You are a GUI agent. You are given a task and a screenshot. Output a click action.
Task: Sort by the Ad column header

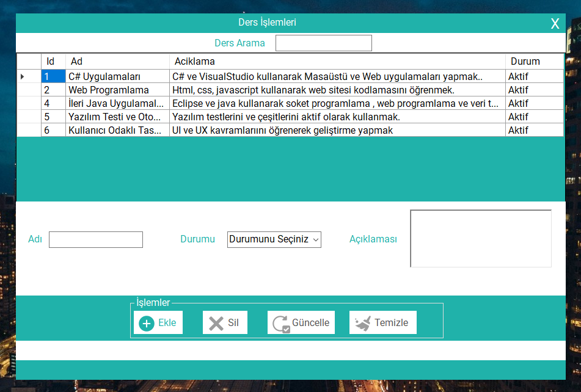(117, 62)
